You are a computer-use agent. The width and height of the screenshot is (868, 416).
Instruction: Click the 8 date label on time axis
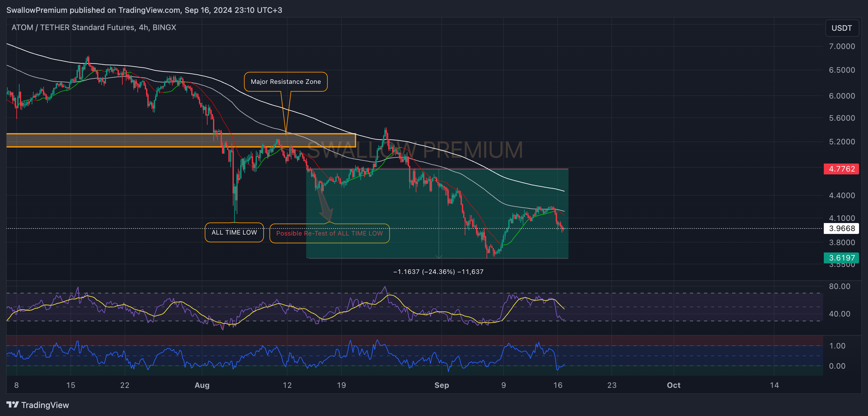17,385
